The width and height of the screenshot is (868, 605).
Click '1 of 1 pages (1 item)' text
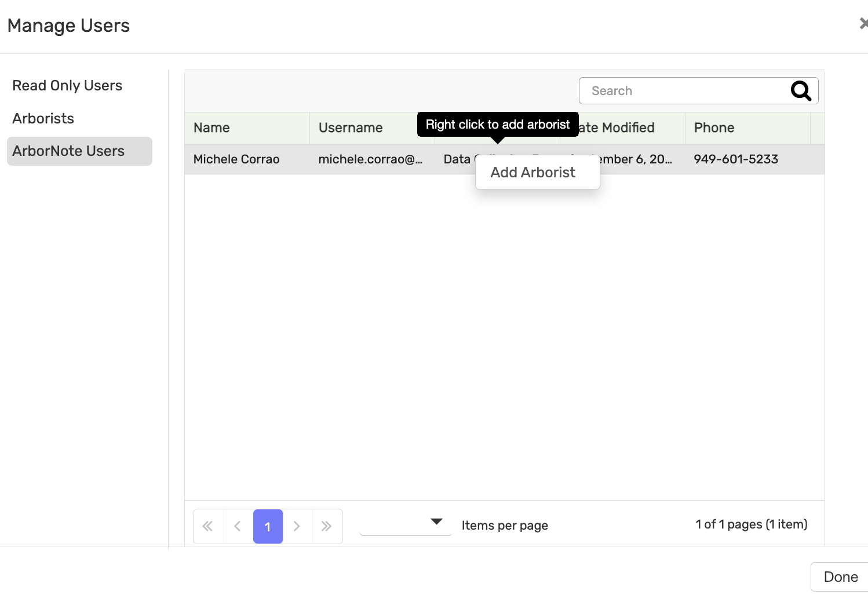(752, 524)
